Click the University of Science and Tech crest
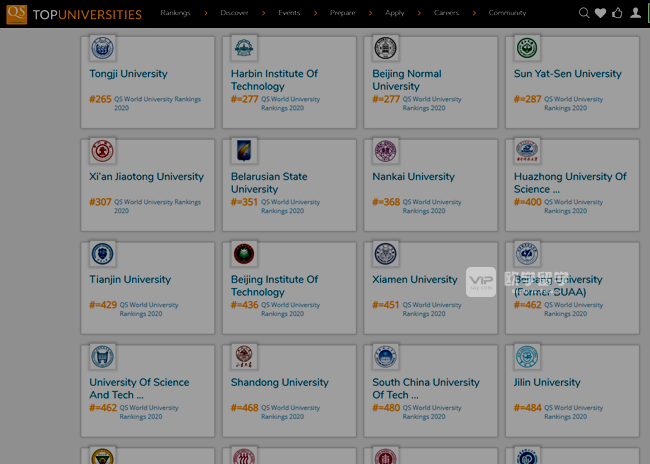650x464 pixels. pos(102,357)
